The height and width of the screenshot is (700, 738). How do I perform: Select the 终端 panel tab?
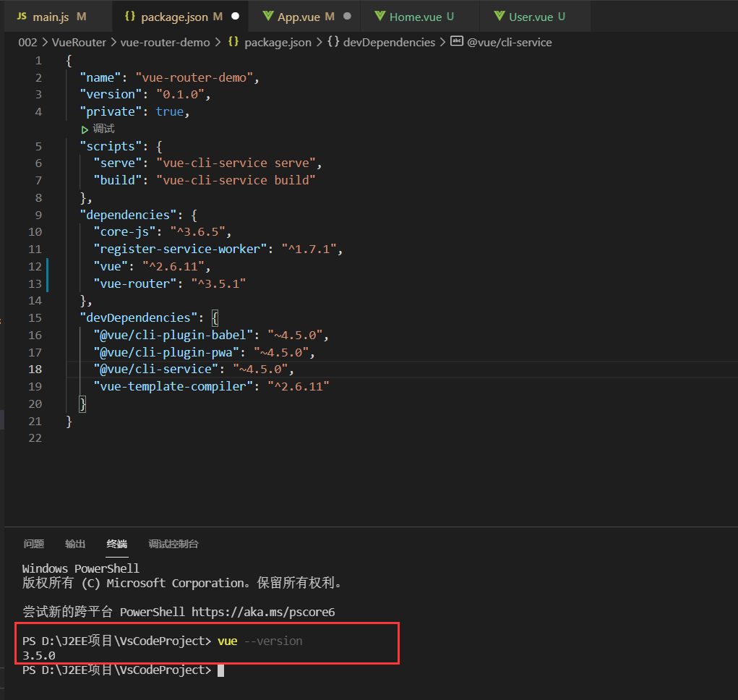[116, 545]
